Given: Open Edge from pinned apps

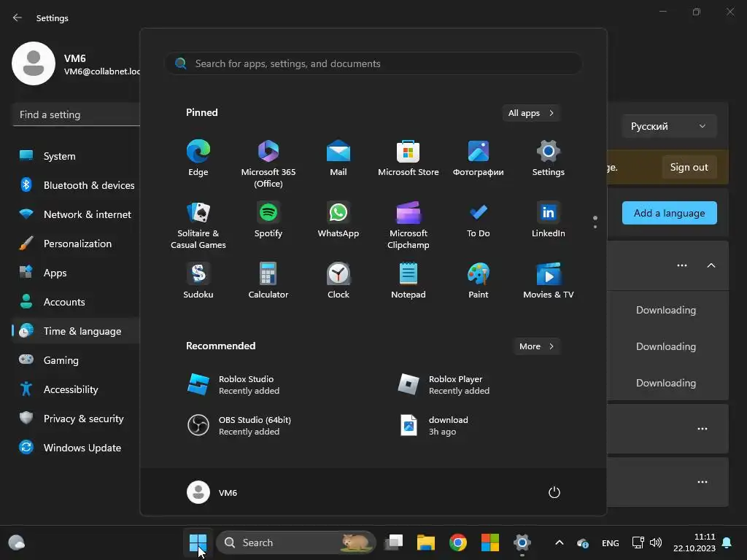Looking at the screenshot, I should 198,158.
